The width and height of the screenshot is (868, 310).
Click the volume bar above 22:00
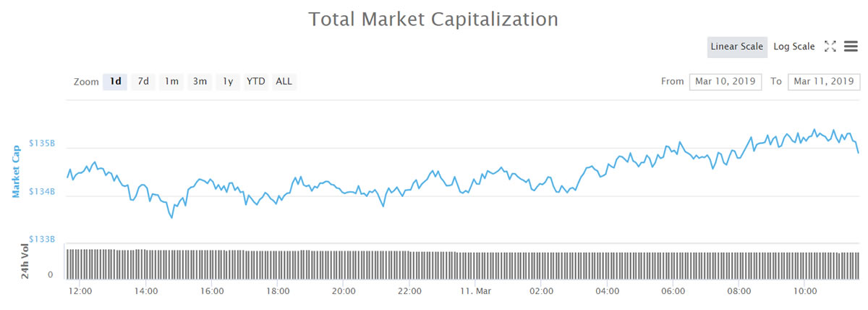(410, 265)
